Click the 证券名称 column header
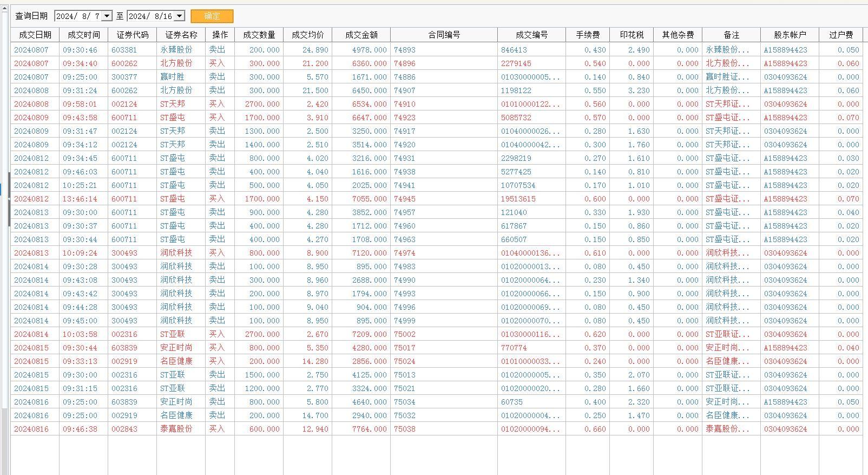This screenshot has width=868, height=475. click(181, 35)
